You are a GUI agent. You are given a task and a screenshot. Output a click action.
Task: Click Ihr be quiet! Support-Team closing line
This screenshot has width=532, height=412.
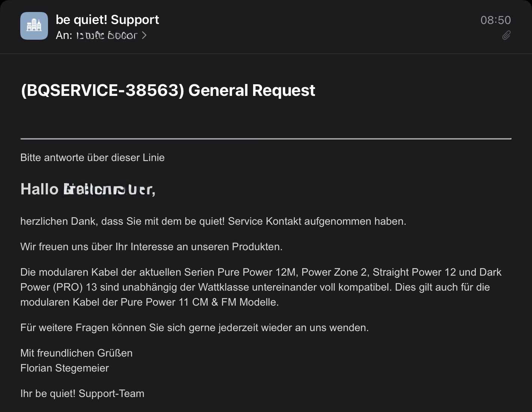[82, 394]
